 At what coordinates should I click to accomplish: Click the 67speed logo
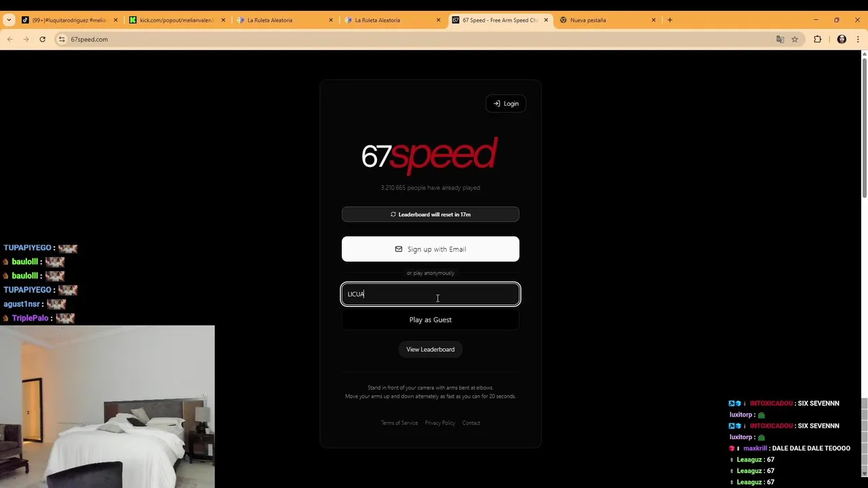click(x=430, y=155)
